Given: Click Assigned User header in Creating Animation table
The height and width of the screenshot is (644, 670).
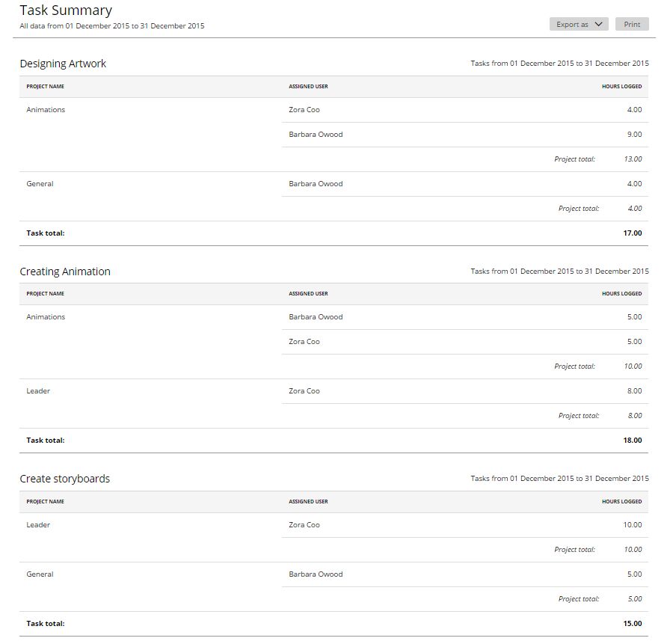Looking at the screenshot, I should coord(308,294).
